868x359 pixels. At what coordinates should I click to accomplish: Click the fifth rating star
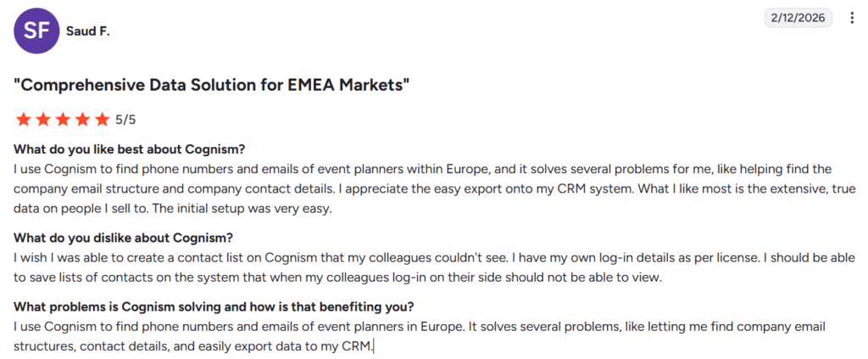pos(102,119)
